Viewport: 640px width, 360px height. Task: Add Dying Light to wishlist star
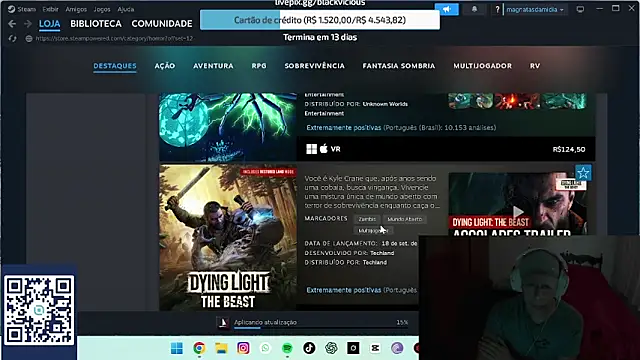(x=583, y=173)
